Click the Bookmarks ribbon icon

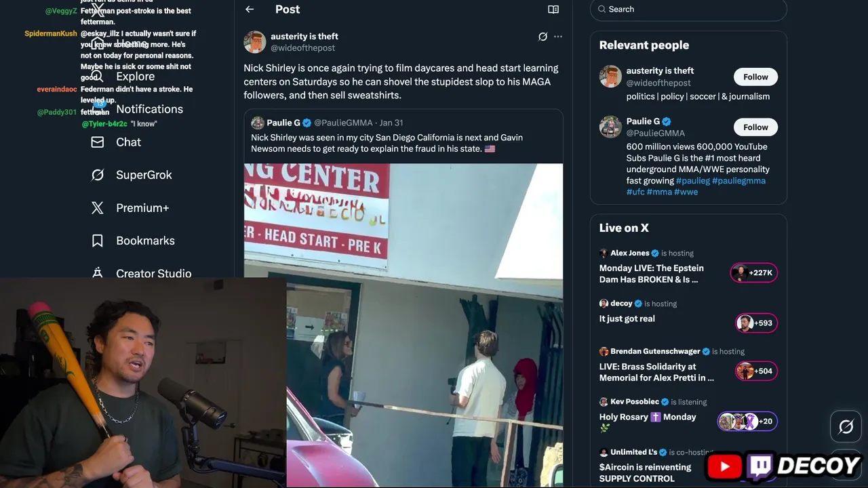(x=98, y=241)
